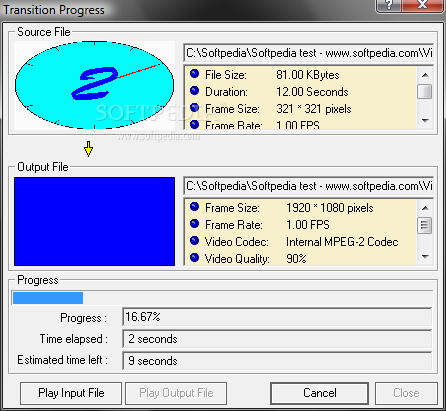
Task: Click the source file path field
Action: click(309, 53)
